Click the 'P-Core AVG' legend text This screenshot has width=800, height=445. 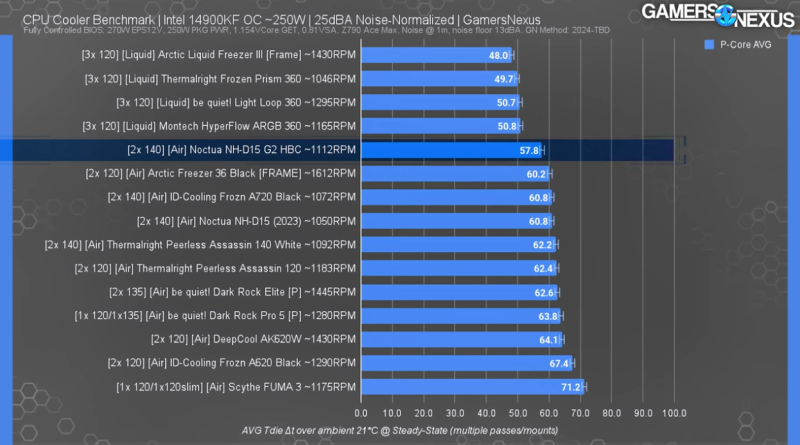(x=745, y=44)
